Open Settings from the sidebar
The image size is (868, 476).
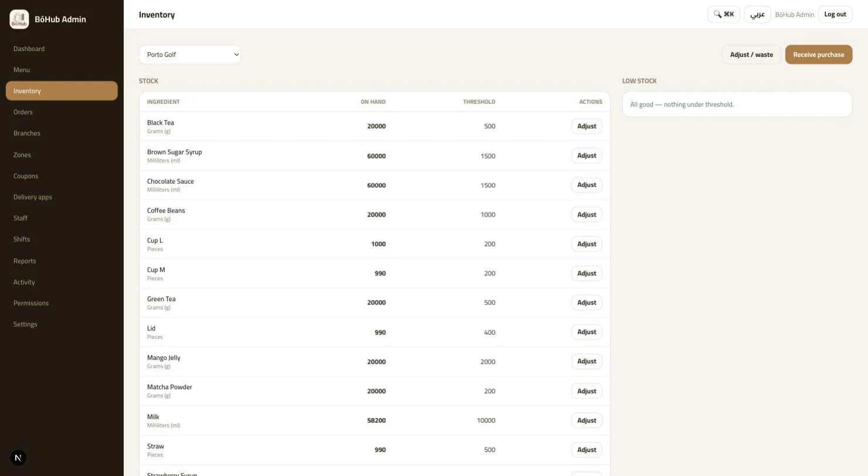[62, 325]
